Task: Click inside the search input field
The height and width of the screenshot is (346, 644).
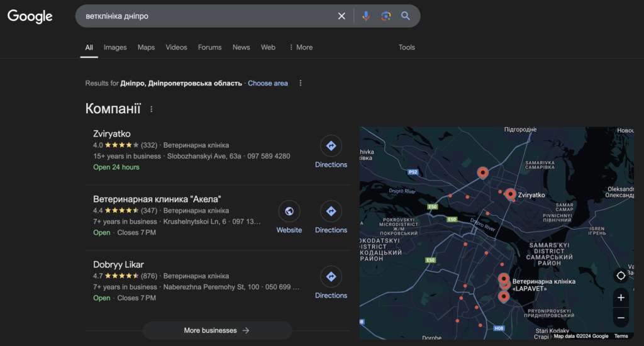Action: click(x=208, y=16)
